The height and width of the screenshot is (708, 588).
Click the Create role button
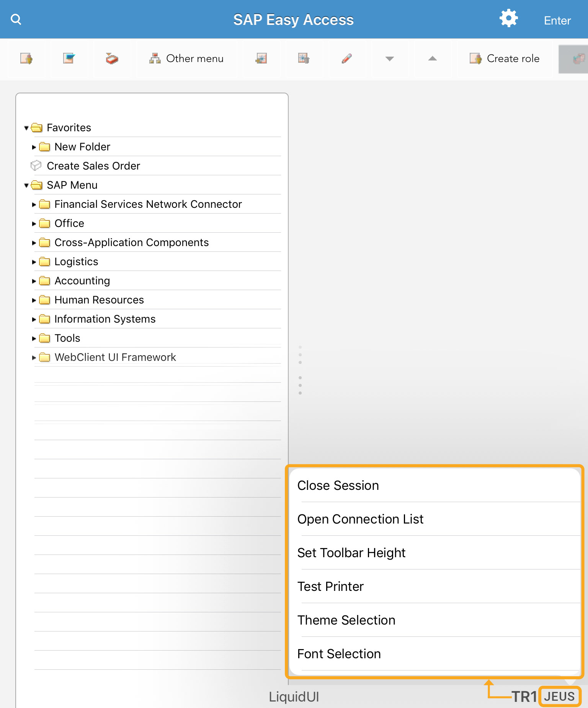point(505,59)
